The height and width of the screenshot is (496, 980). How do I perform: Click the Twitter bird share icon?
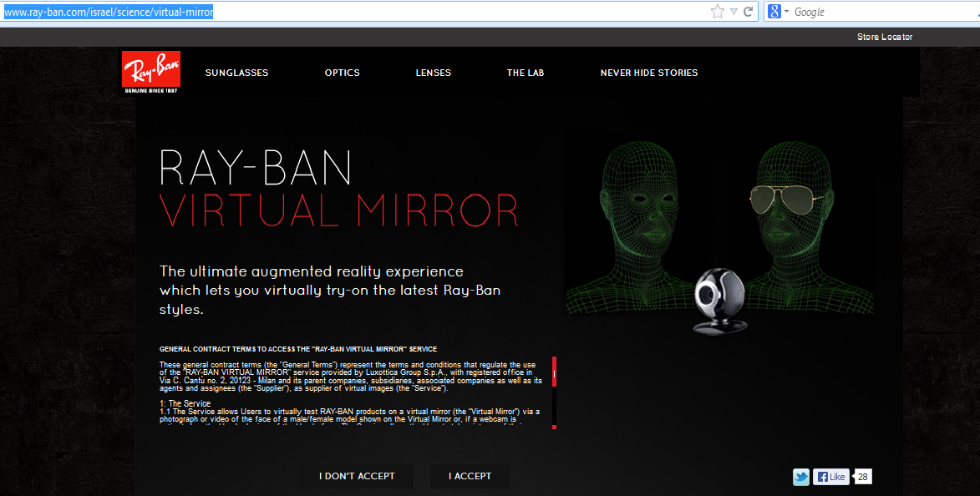tap(801, 477)
